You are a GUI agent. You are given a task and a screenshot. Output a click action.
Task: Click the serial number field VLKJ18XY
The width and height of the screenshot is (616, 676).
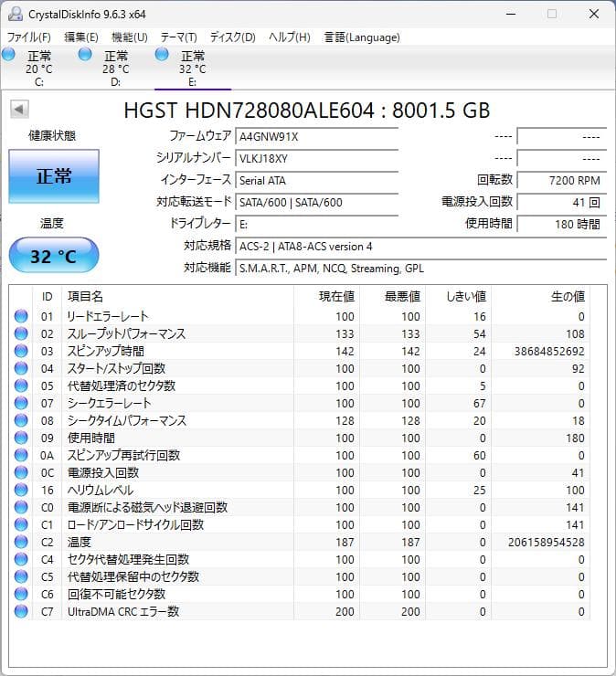(x=316, y=159)
